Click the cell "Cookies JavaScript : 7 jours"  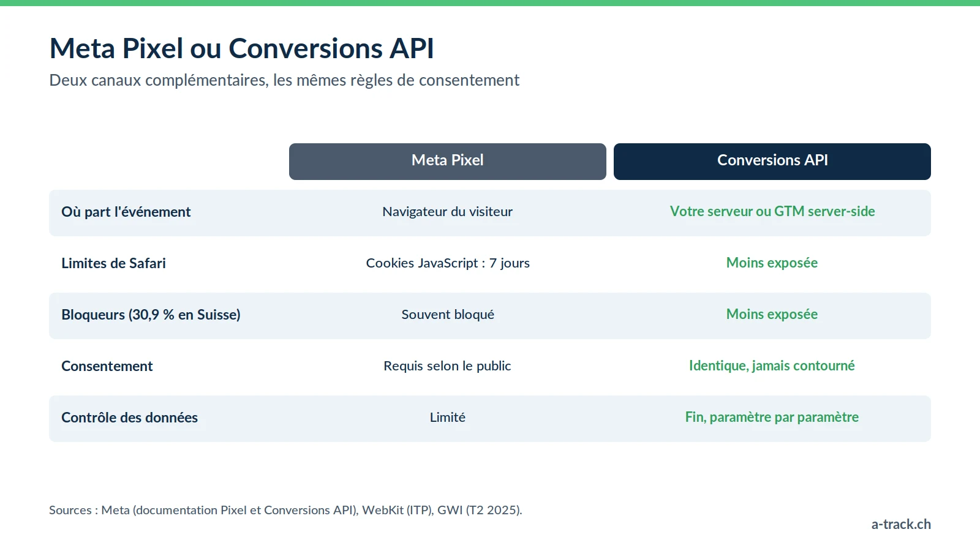pos(448,263)
